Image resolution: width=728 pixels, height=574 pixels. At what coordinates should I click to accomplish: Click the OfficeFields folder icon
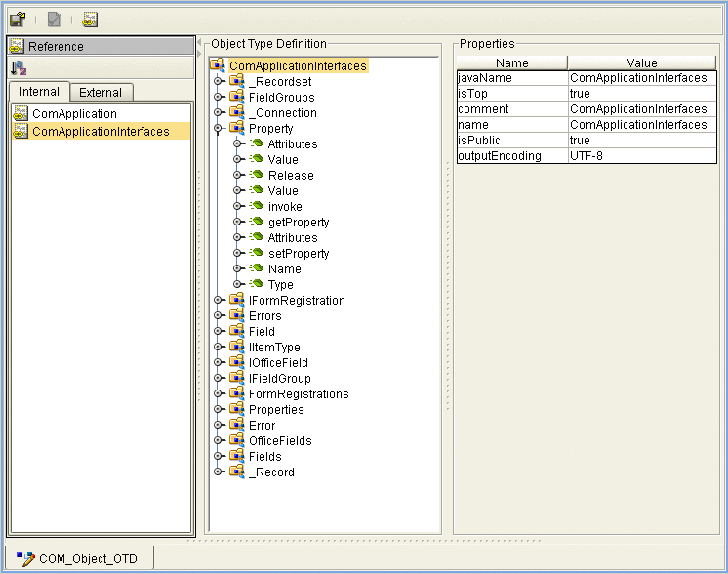tap(237, 440)
